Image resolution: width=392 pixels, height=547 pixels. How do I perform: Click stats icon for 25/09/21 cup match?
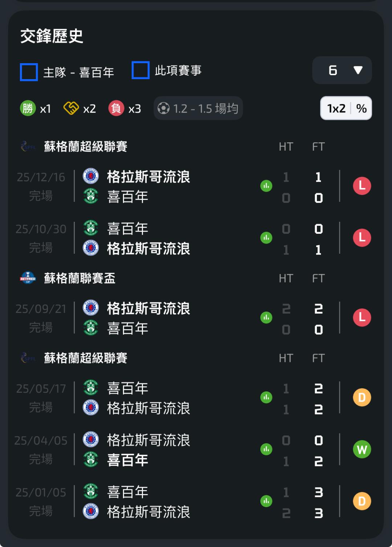click(x=266, y=318)
